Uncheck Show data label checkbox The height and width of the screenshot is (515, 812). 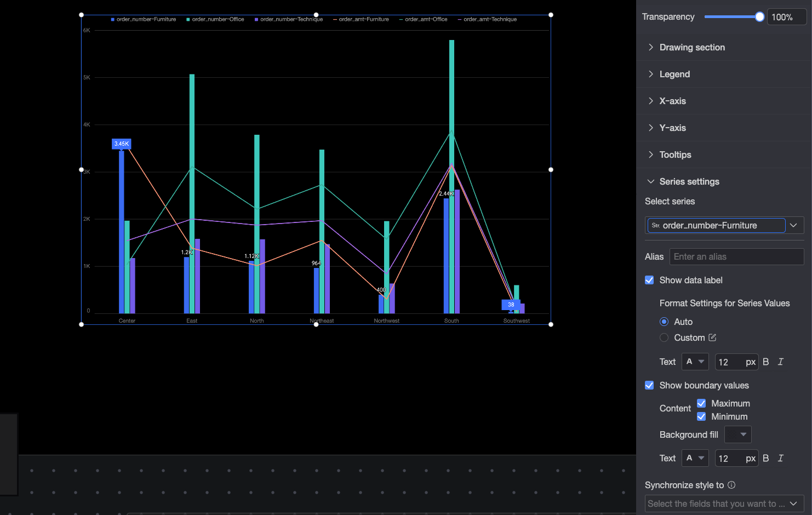[x=649, y=280]
